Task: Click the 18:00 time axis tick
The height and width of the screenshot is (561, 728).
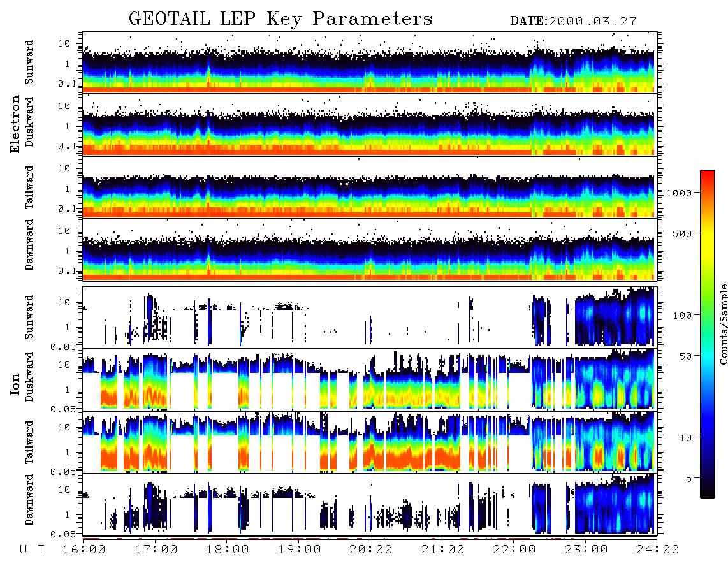Action: coord(228,550)
